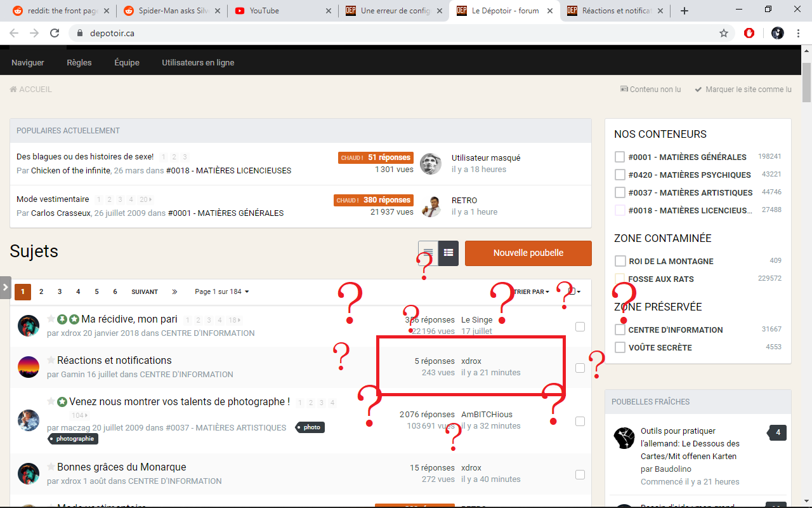Open the select-all topics checkbox dropdown
Screen dimensions: 812x508
[574, 291]
